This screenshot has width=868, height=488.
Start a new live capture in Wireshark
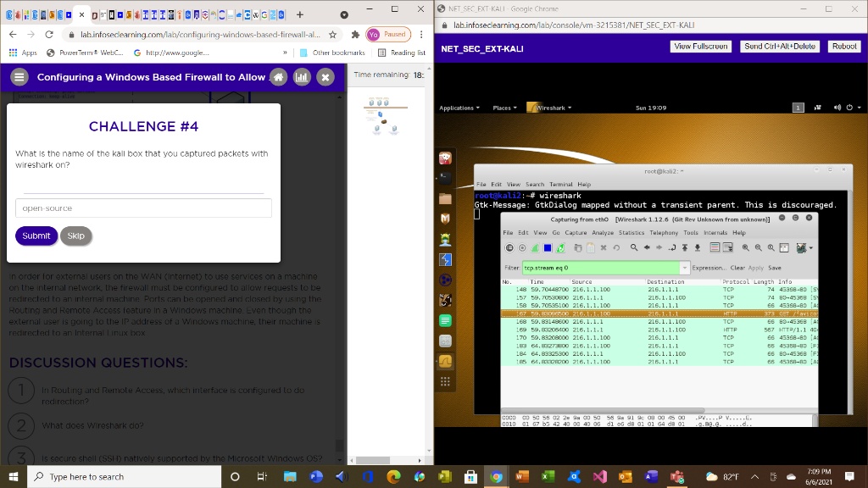coord(535,247)
